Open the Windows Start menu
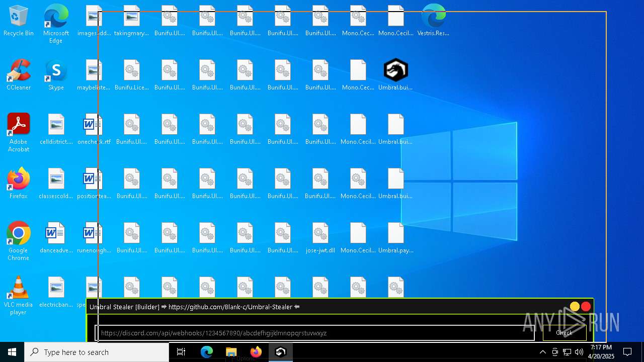This screenshot has width=644, height=362. 12,352
